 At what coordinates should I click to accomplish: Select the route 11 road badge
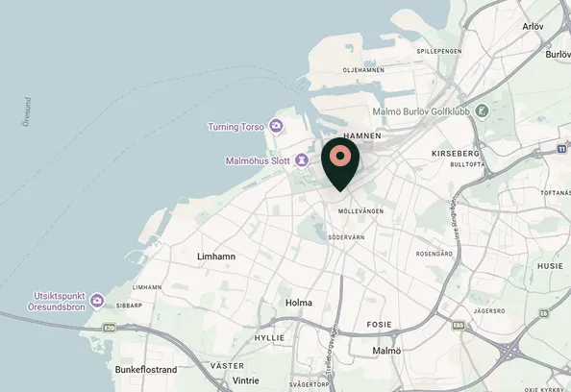[x=562, y=149]
